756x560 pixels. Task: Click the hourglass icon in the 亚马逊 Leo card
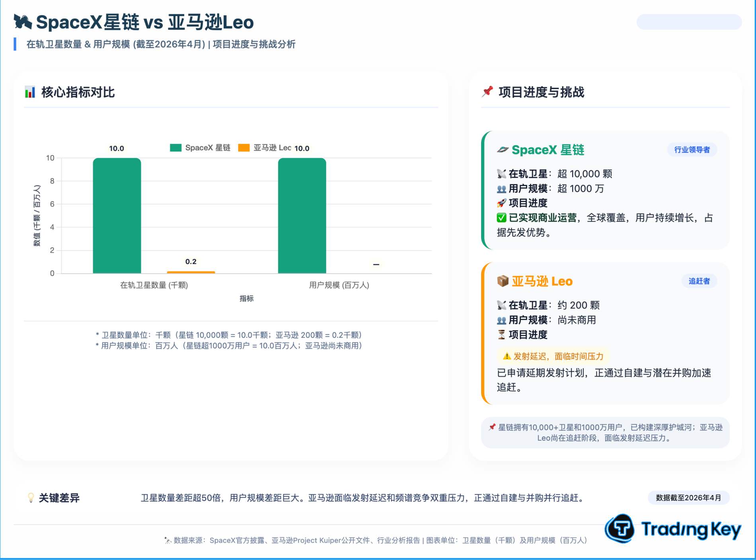coord(501,335)
